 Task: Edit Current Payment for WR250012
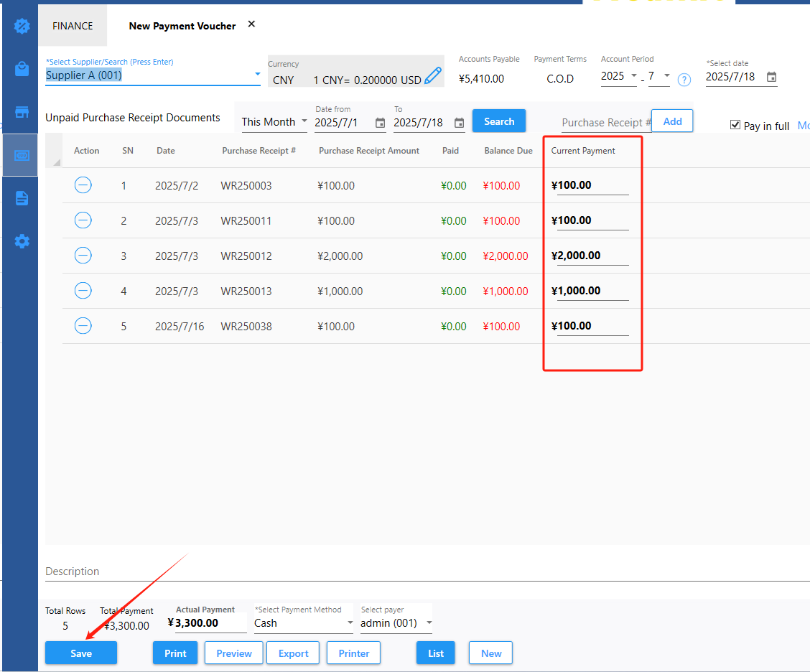(592, 256)
